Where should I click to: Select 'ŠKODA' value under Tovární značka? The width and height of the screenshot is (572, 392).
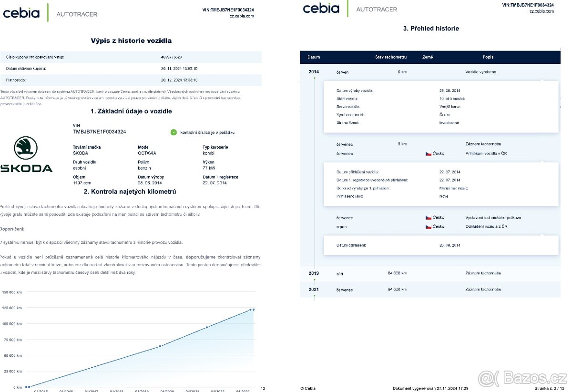81,153
